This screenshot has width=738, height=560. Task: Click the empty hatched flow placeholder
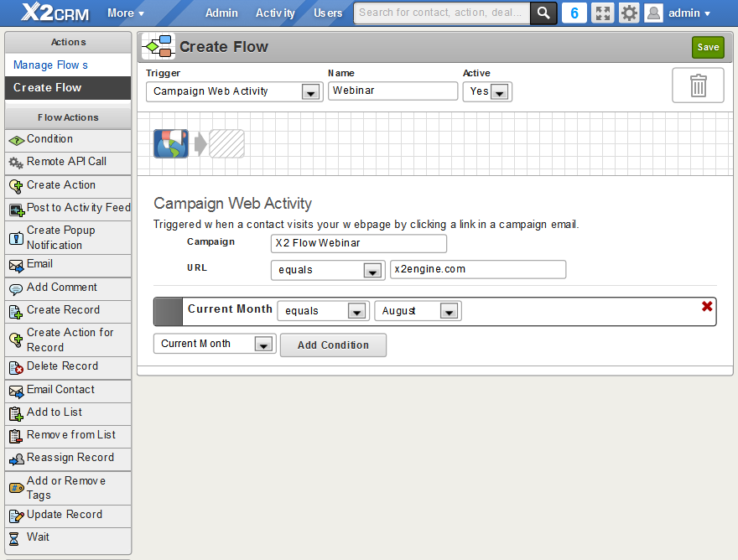coord(227,143)
